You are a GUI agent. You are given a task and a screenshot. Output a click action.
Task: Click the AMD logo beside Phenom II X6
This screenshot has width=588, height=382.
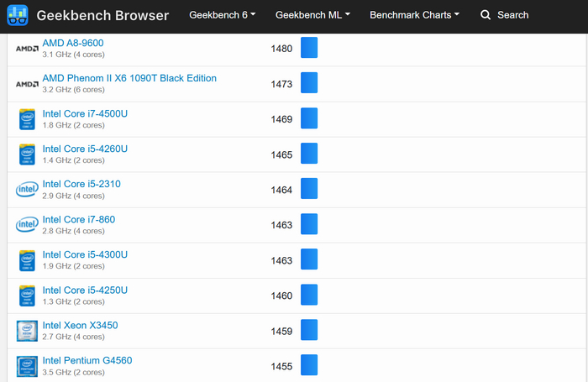point(27,84)
